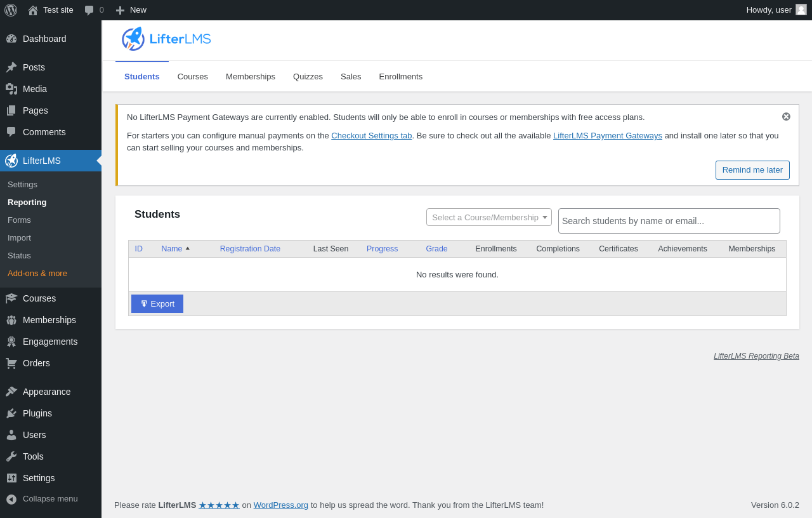This screenshot has height=518, width=812.
Task: Click the Howdy, user account text
Action: click(769, 10)
